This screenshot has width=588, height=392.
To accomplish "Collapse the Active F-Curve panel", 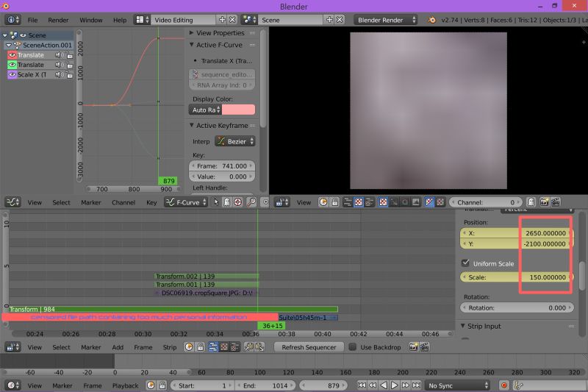I will coord(192,45).
